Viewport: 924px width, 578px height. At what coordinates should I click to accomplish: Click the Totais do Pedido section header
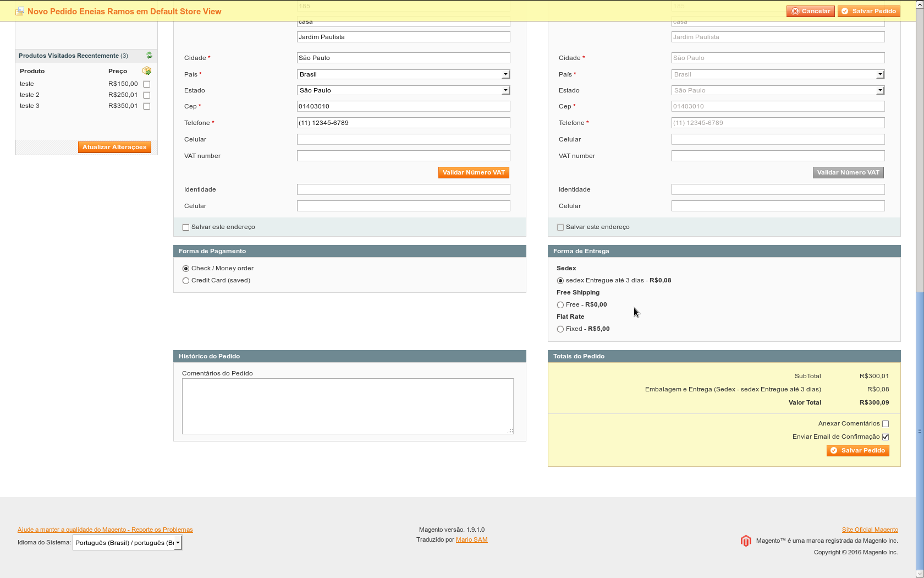(724, 356)
